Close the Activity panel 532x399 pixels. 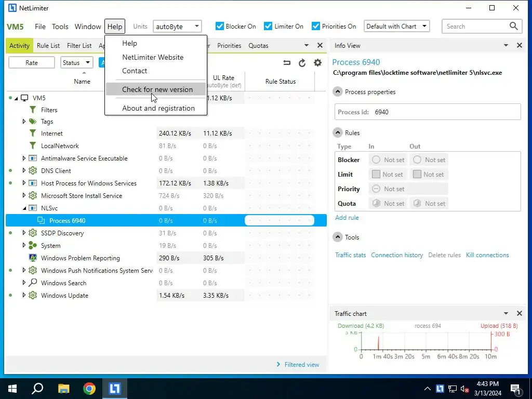click(320, 45)
